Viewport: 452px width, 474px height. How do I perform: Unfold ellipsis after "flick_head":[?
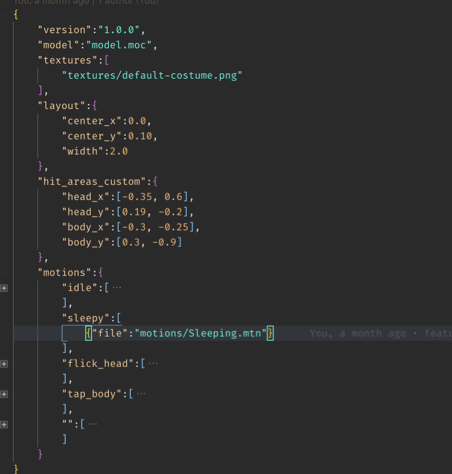[153, 363]
